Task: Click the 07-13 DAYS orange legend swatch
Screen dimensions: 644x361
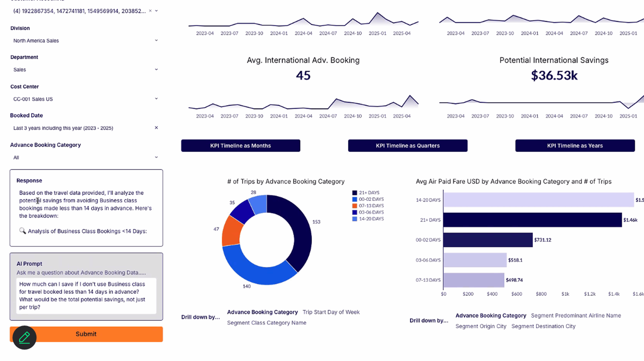Action: tap(354, 206)
